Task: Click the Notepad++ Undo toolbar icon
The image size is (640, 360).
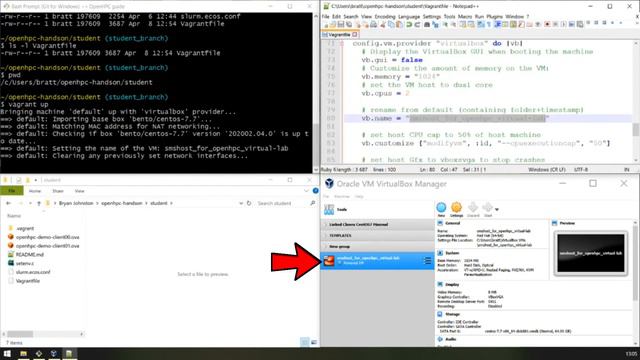Action: 409,24
